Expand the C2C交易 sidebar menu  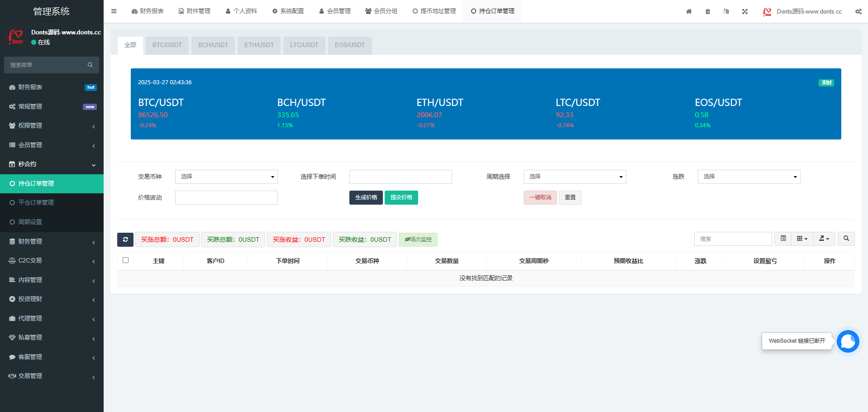tap(52, 261)
